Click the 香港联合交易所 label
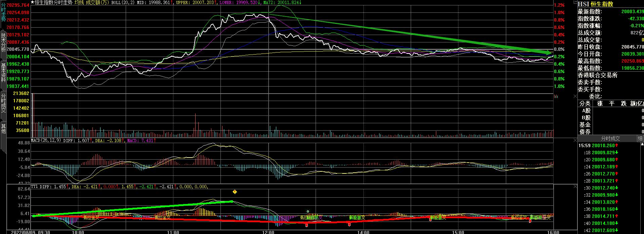 (x=598, y=75)
